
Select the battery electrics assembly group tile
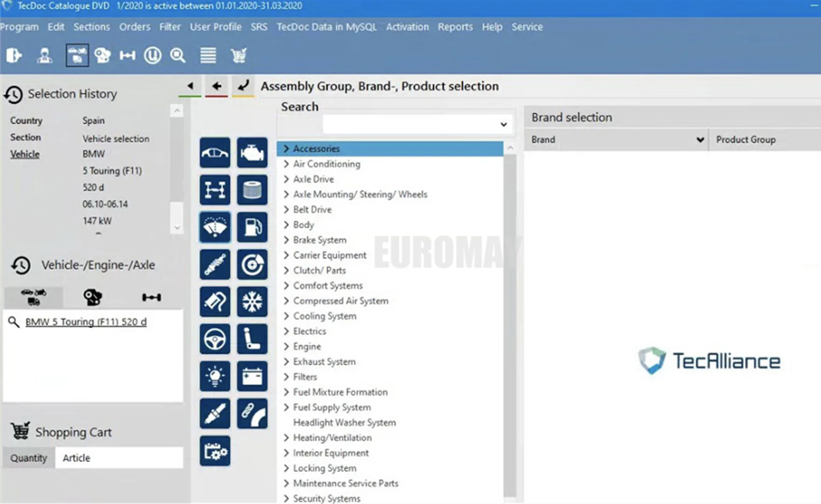pos(252,377)
